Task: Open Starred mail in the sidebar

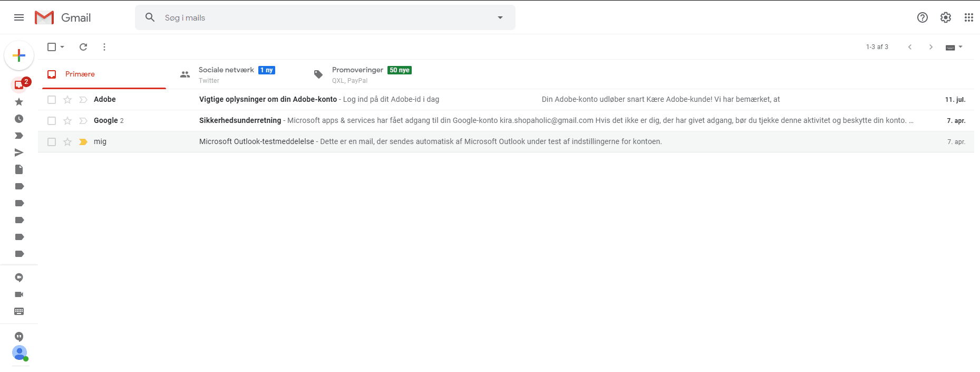Action: [19, 102]
